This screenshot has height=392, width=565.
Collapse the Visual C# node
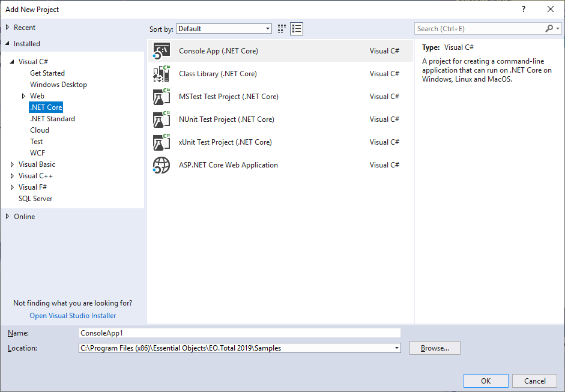click(12, 62)
